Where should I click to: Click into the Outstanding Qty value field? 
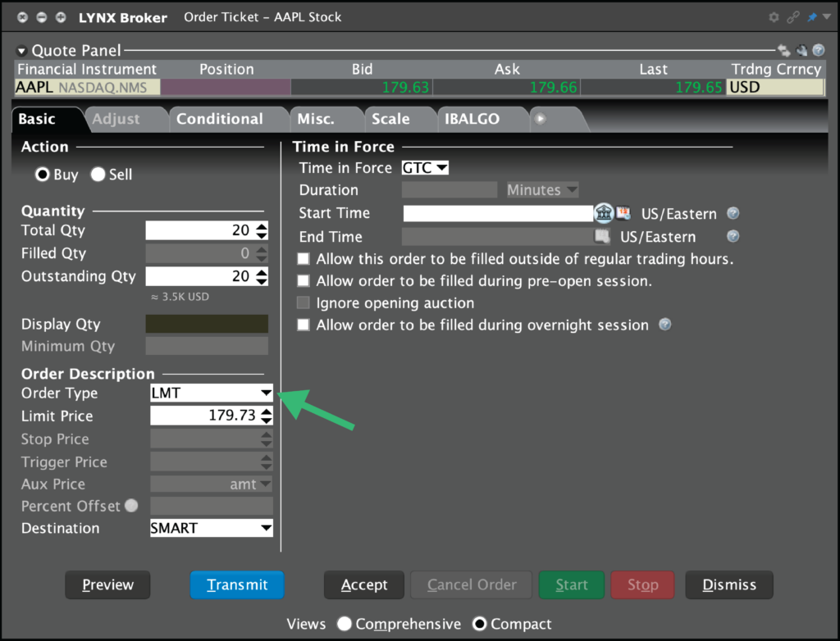tap(200, 276)
